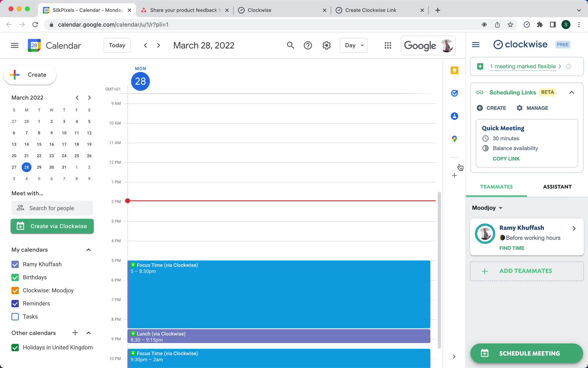588x368 pixels.
Task: Toggle Tasks calendar checkbox
Action: click(15, 317)
